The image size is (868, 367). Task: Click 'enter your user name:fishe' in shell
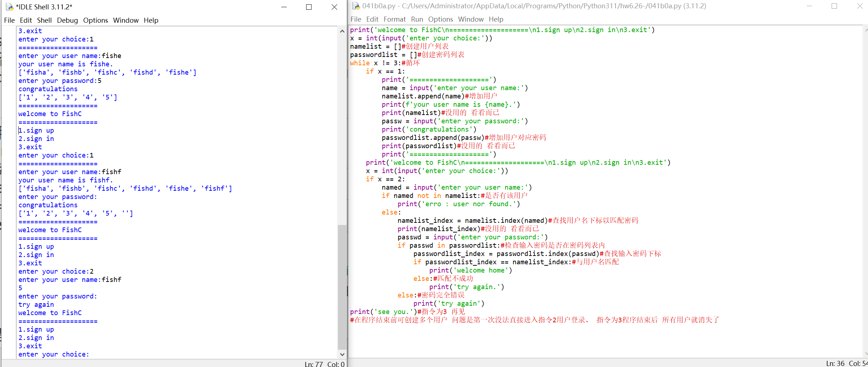(x=70, y=56)
